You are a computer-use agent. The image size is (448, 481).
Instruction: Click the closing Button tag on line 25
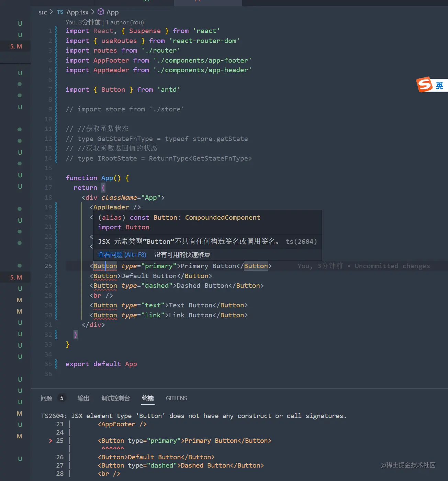[x=256, y=266]
